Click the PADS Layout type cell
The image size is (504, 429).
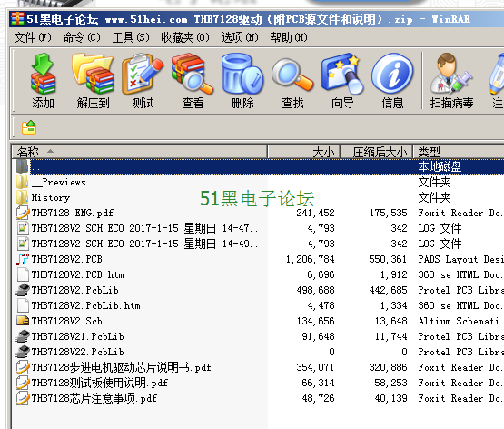(x=460, y=259)
